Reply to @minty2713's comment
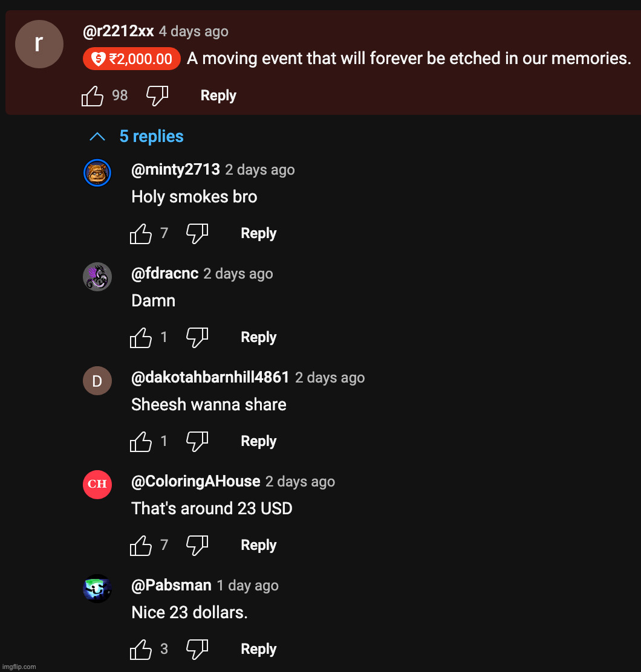 (x=258, y=233)
